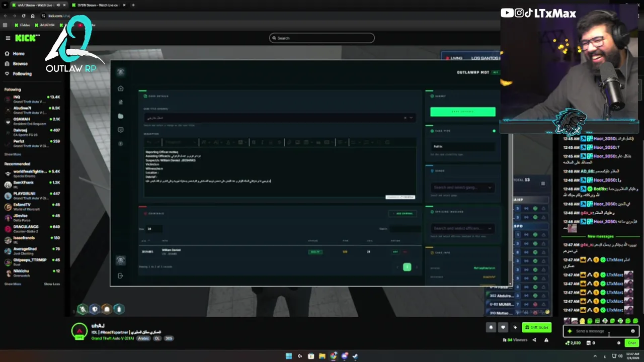The width and height of the screenshot is (644, 362).
Task: Click the Add Criminal button
Action: [403, 214]
